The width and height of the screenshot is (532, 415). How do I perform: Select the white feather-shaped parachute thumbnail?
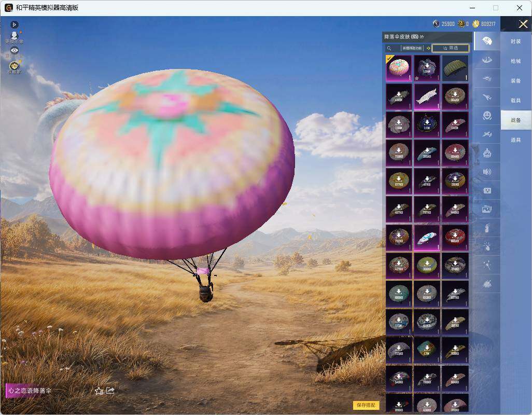(427, 96)
